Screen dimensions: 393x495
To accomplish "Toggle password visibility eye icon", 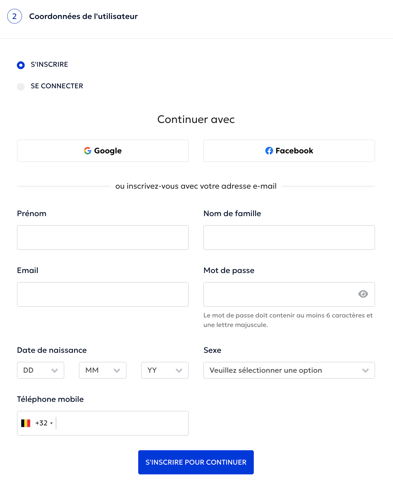I will pyautogui.click(x=363, y=294).
